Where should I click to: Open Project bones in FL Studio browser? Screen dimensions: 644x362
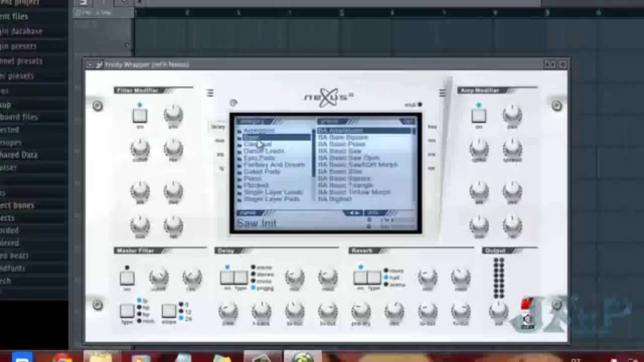[x=17, y=205]
